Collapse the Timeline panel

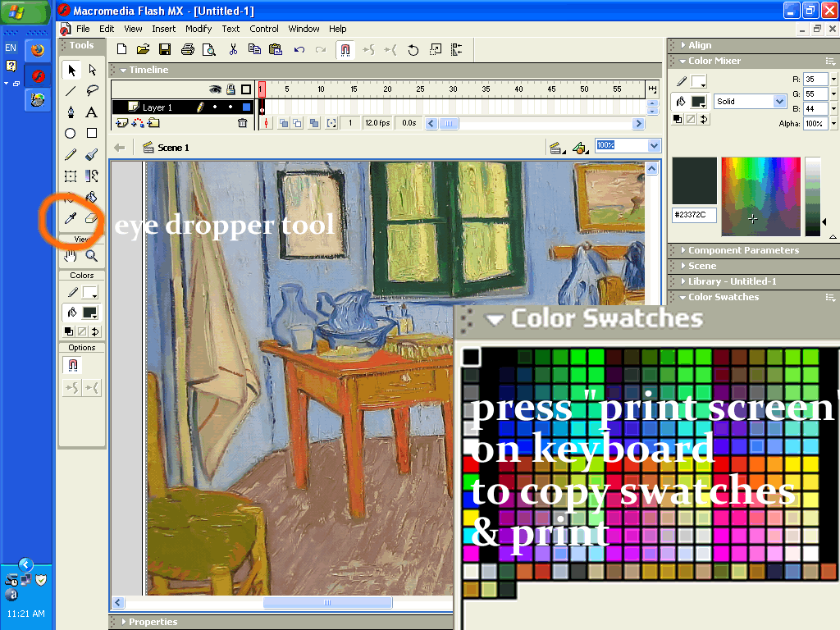123,70
